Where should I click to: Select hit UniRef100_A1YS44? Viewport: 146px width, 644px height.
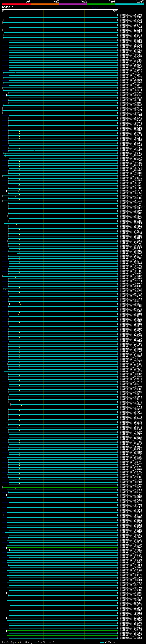131,27
